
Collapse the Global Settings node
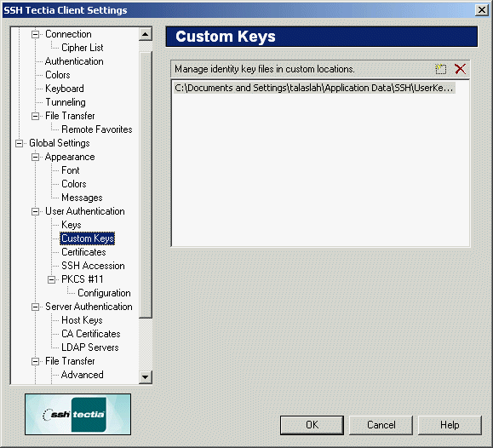click(x=20, y=143)
